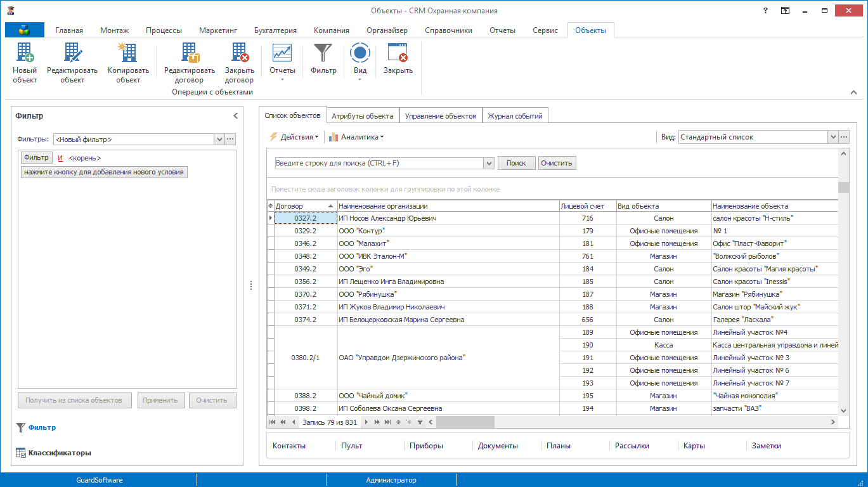
Task: Open the Органайзер ribbon tab
Action: click(387, 30)
